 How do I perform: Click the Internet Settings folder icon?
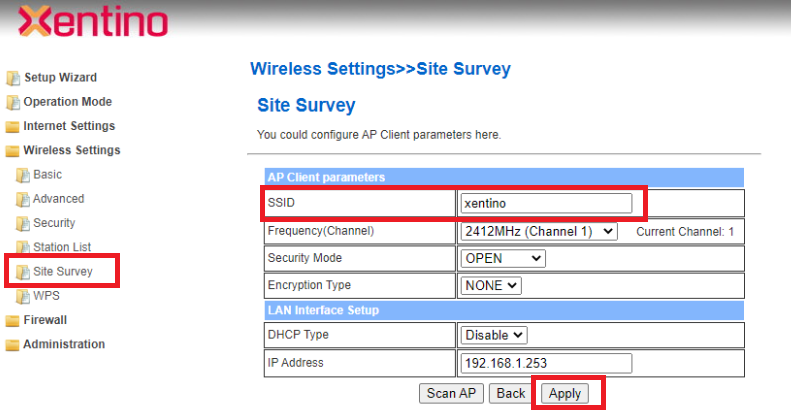click(x=13, y=127)
